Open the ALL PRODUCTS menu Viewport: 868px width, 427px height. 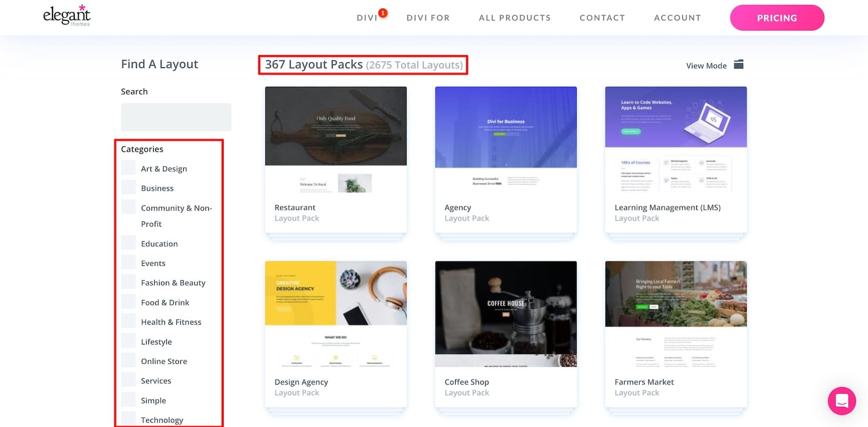515,18
